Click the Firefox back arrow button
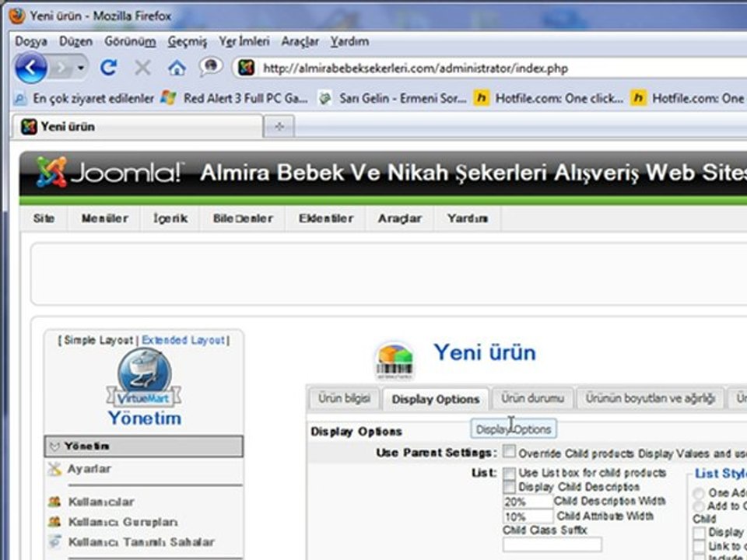 click(31, 68)
